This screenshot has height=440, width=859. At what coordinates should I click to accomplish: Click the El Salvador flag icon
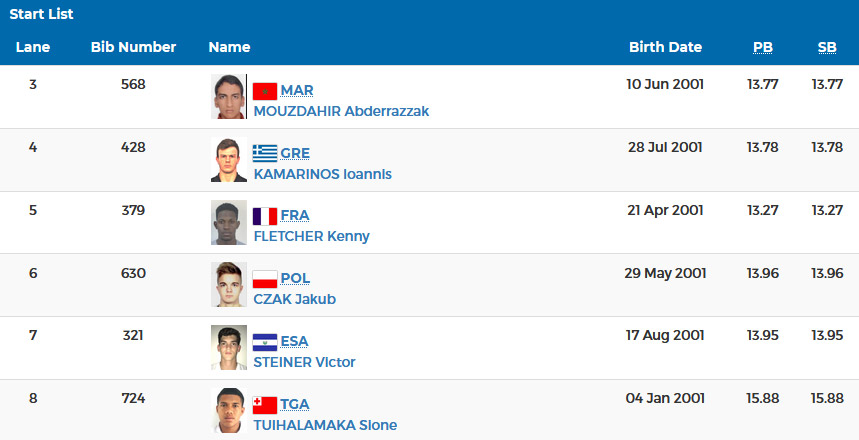point(265,342)
